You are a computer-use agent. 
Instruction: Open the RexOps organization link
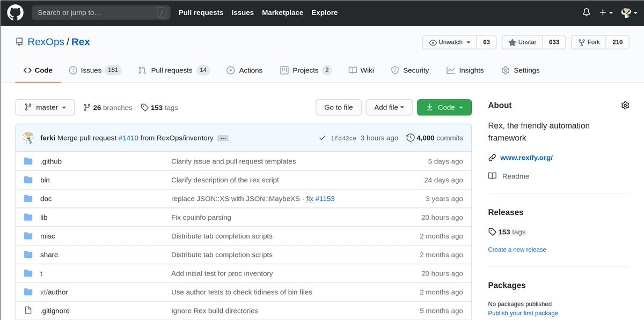(46, 42)
